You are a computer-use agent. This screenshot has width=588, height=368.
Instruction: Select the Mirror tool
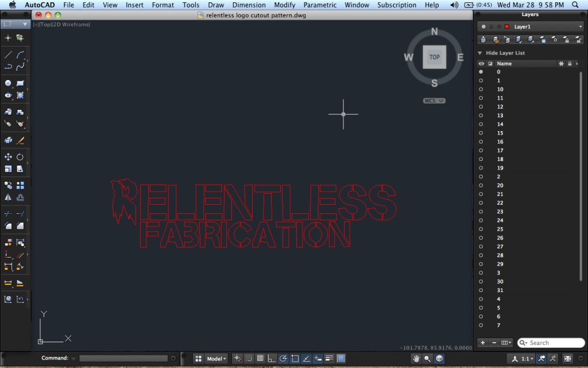coord(8,197)
